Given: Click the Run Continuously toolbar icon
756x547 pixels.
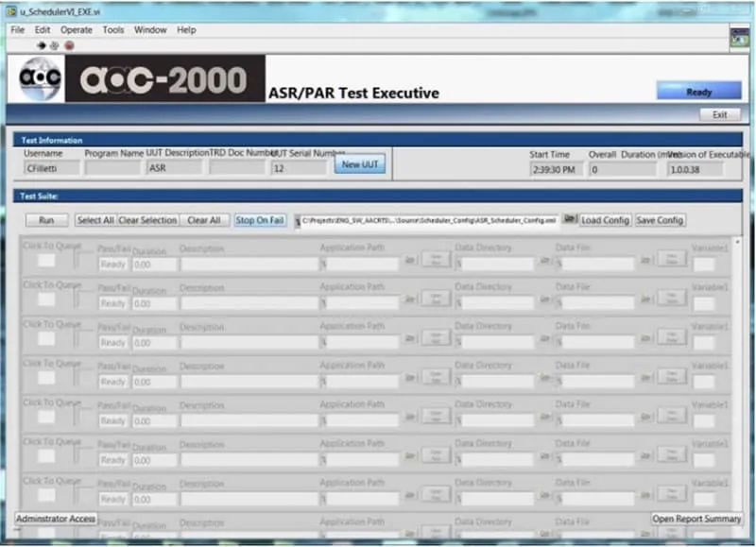Looking at the screenshot, I should (55, 45).
